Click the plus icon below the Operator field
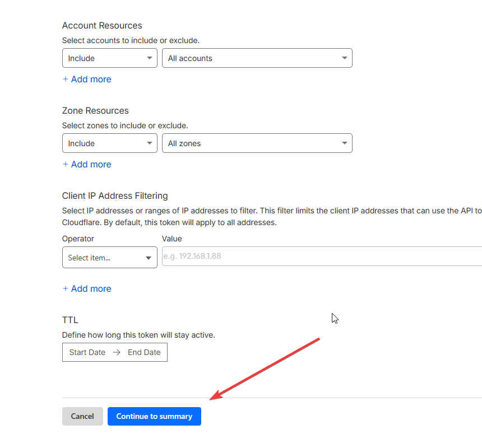The height and width of the screenshot is (448, 482). [x=66, y=289]
